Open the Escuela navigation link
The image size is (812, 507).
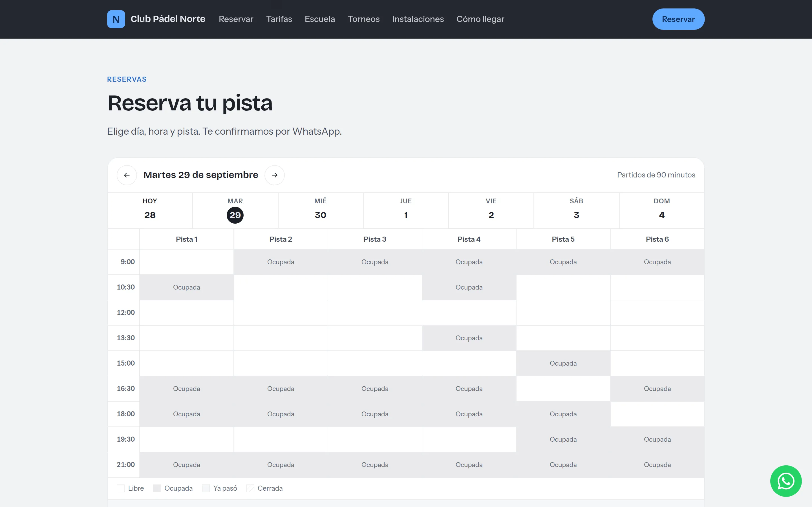click(320, 19)
